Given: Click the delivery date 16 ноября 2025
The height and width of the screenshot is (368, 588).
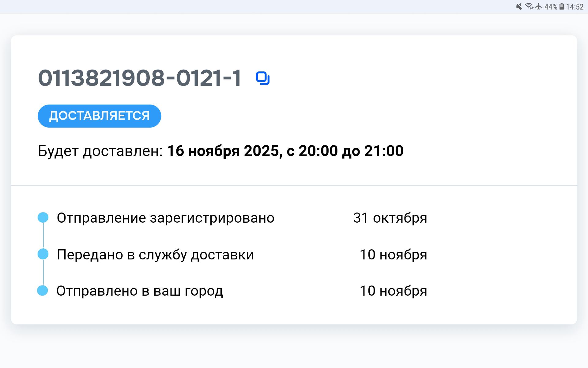Looking at the screenshot, I should (x=223, y=151).
